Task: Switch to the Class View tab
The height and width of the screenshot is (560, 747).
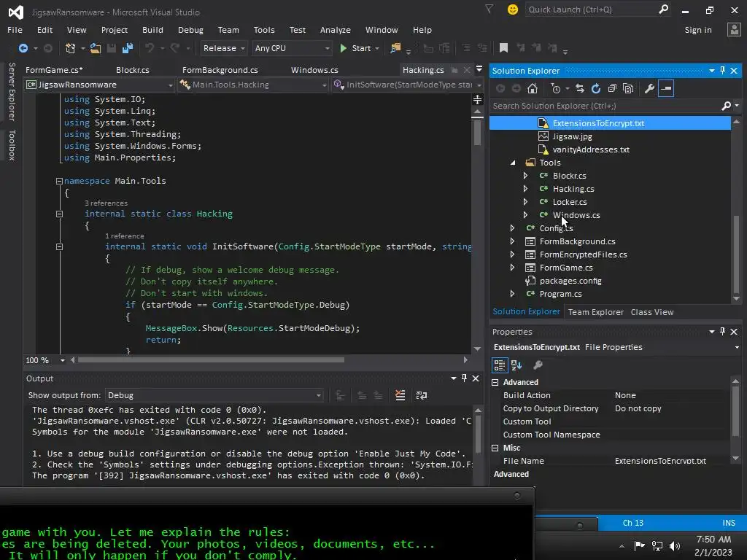Action: (652, 312)
